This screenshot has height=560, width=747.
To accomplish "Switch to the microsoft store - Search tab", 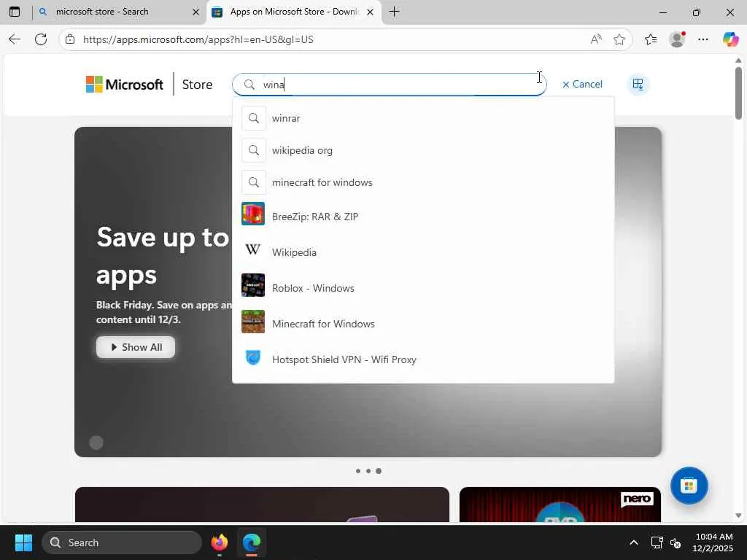I will [x=119, y=12].
